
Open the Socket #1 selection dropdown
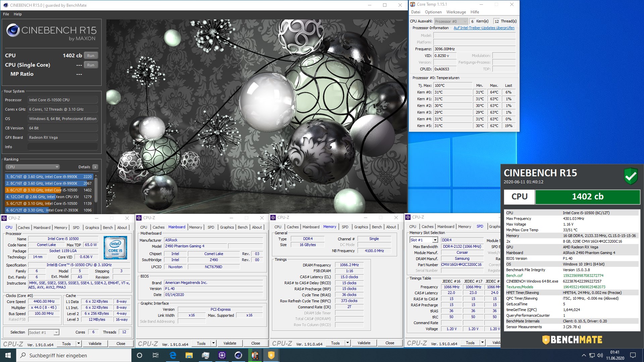pos(44,332)
